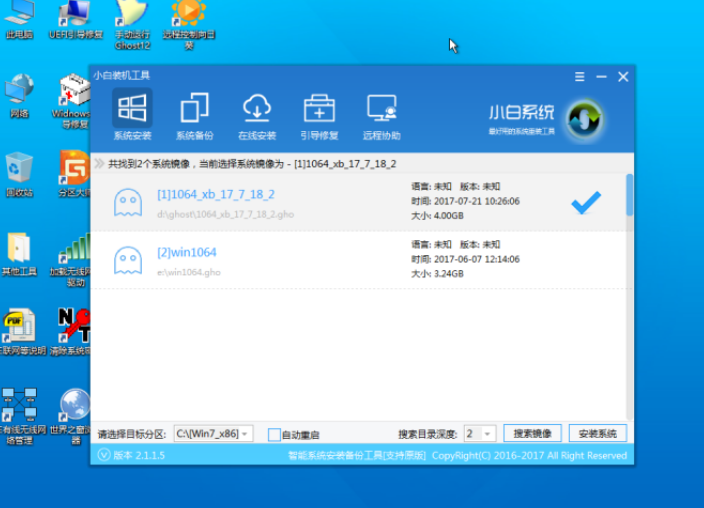Click the 小白系统 round logo
704x508 pixels.
tap(585, 119)
